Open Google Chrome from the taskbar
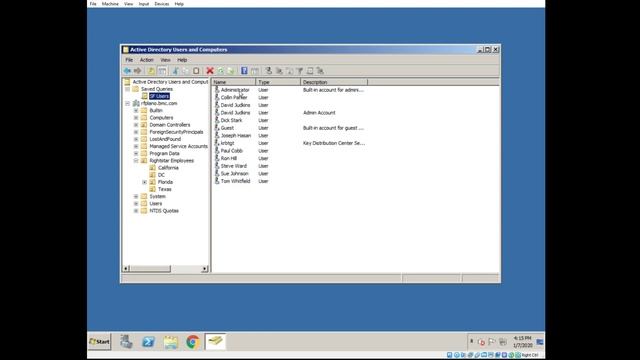This screenshot has width=640, height=360. point(193,342)
